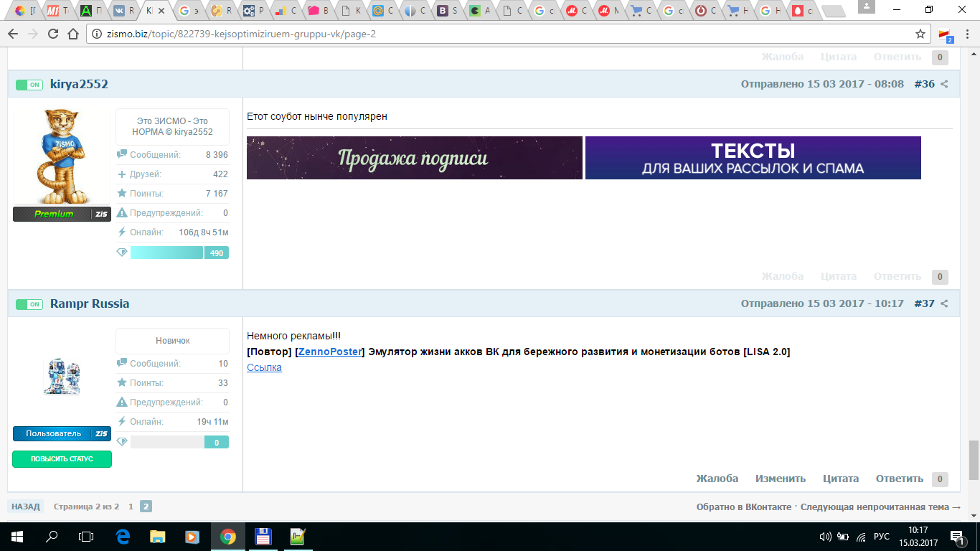
Task: Go to 'Следующая непрочитанная тема'
Action: [x=880, y=507]
